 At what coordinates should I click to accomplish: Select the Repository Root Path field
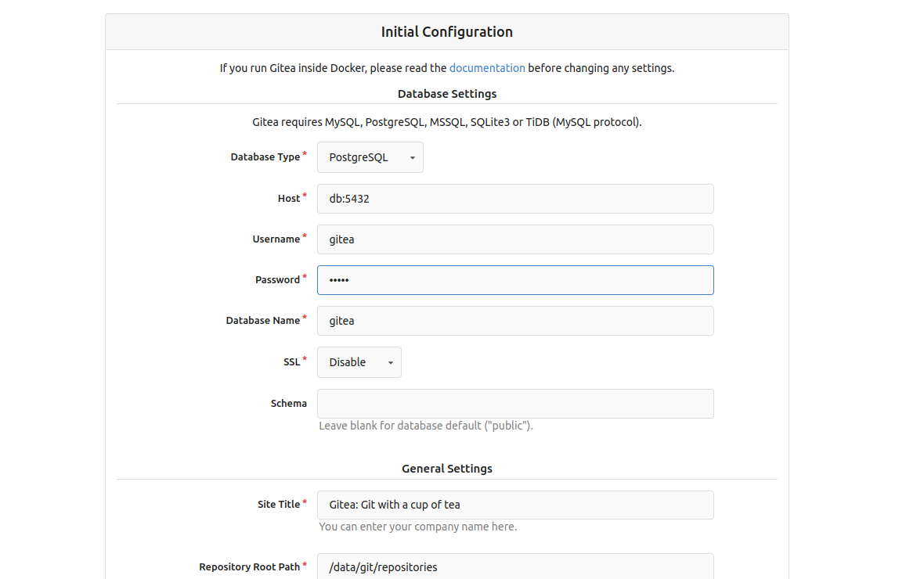[x=514, y=566]
